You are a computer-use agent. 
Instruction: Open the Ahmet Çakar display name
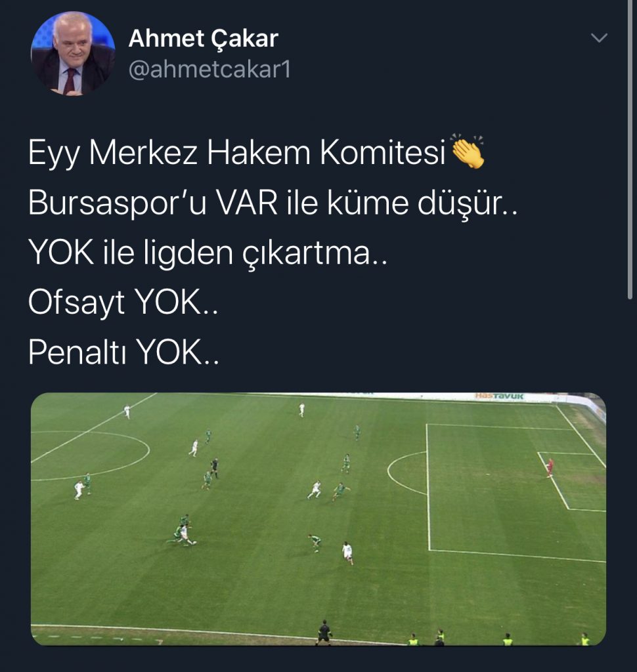point(203,38)
